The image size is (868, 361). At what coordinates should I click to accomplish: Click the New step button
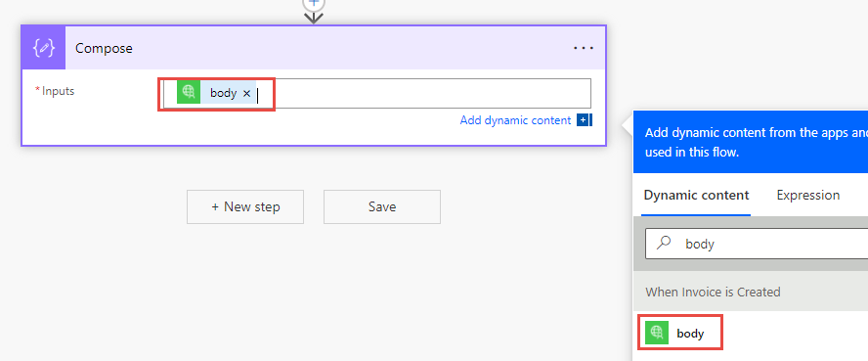click(x=245, y=207)
